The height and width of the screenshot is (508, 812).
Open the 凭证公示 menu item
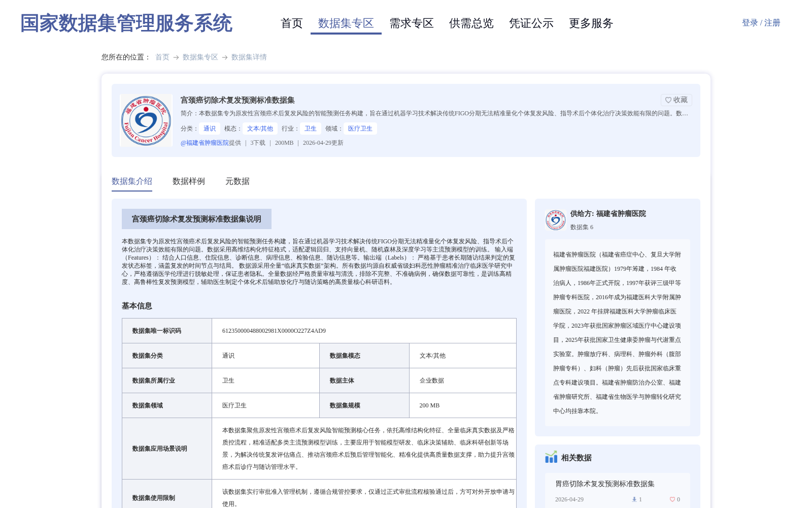tap(531, 23)
